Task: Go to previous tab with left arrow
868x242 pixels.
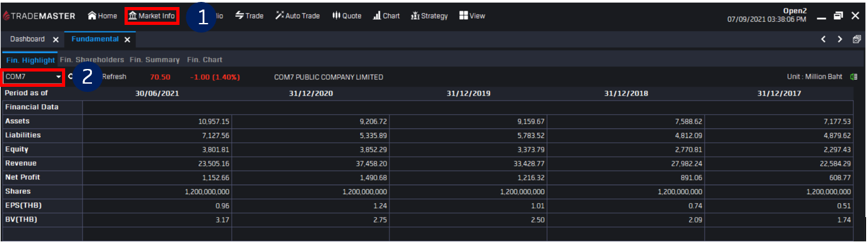Action: (x=823, y=40)
